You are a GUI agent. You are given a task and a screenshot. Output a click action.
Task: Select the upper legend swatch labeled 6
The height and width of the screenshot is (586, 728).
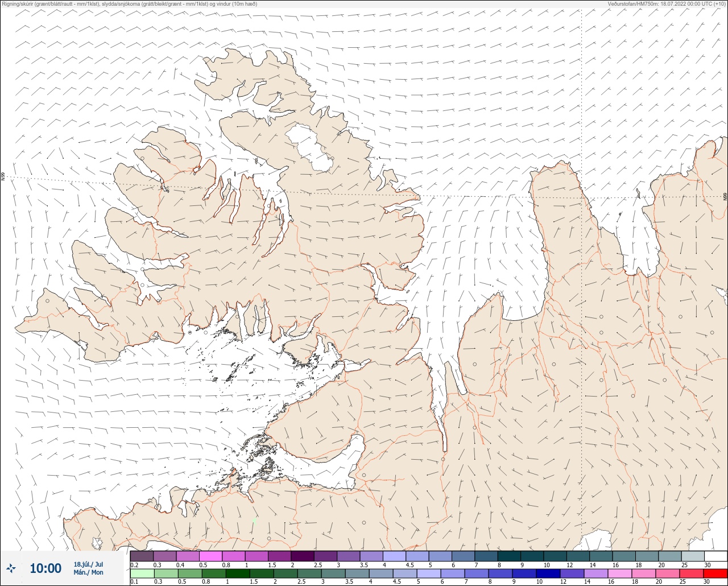click(x=463, y=556)
